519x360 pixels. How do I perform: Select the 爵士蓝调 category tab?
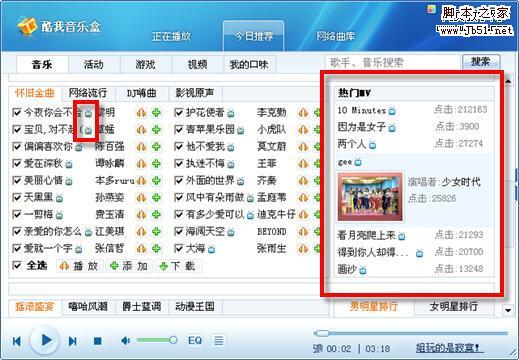click(142, 307)
